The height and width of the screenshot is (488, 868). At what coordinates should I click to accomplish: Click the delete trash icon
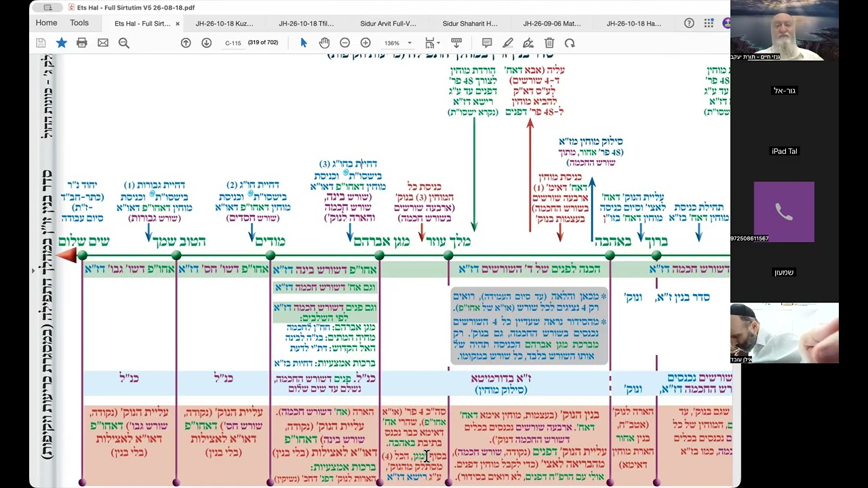tap(549, 43)
